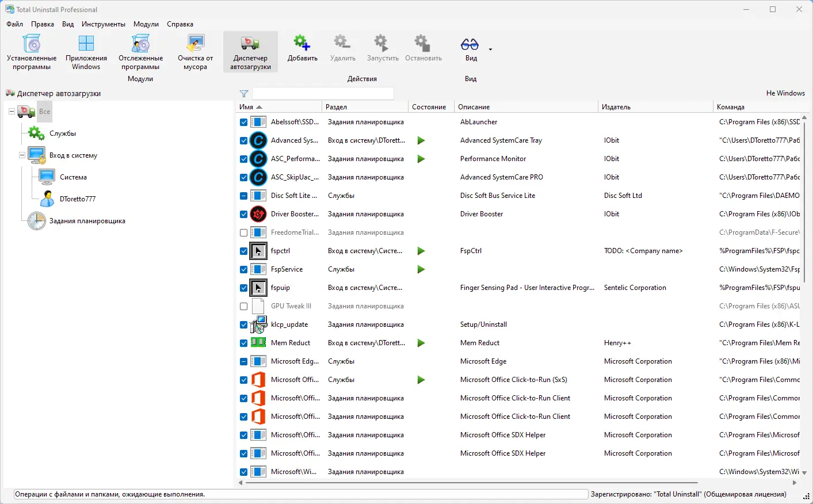Uncheck the Driver Booster startup entry
This screenshot has height=504, width=813.
point(243,215)
